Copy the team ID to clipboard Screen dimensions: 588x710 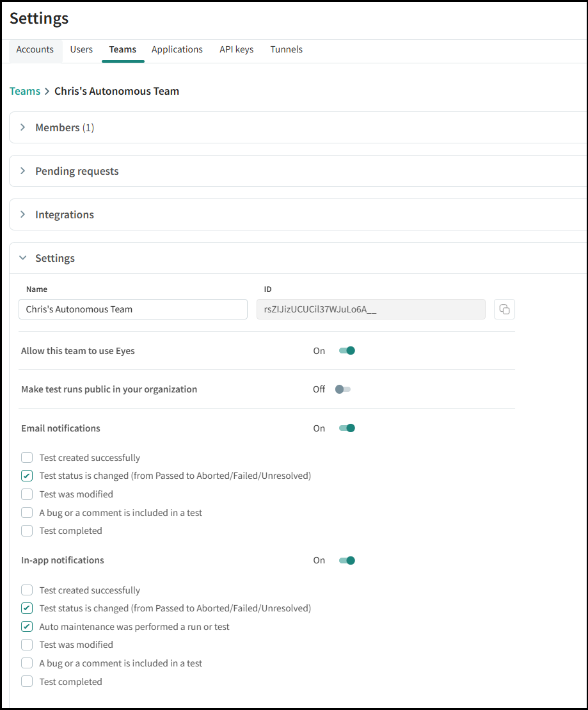[504, 309]
